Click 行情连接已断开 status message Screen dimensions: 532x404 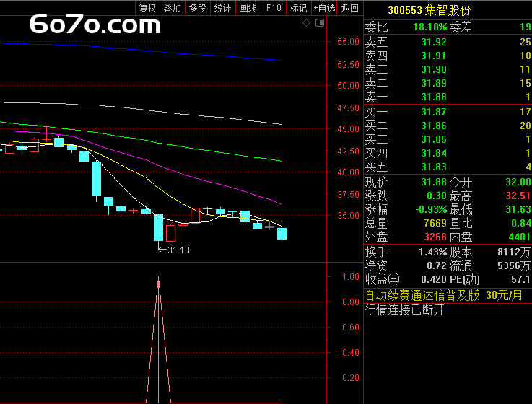click(405, 309)
